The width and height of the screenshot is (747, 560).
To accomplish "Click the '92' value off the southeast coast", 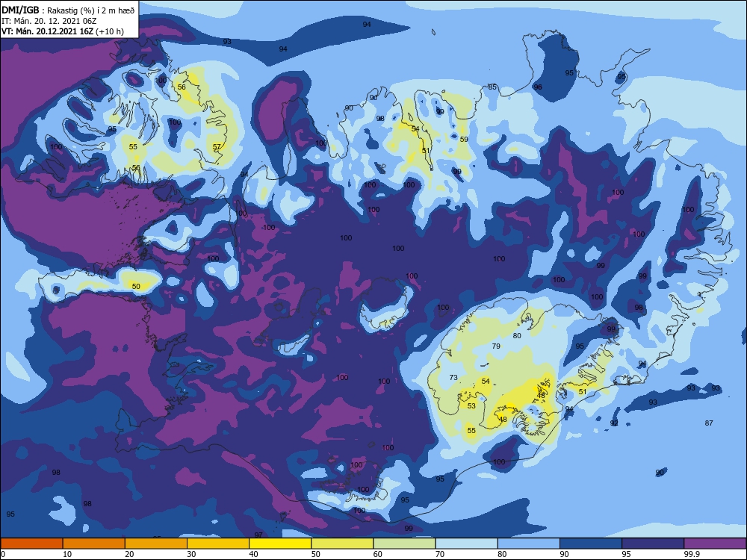I will pyautogui.click(x=615, y=423).
